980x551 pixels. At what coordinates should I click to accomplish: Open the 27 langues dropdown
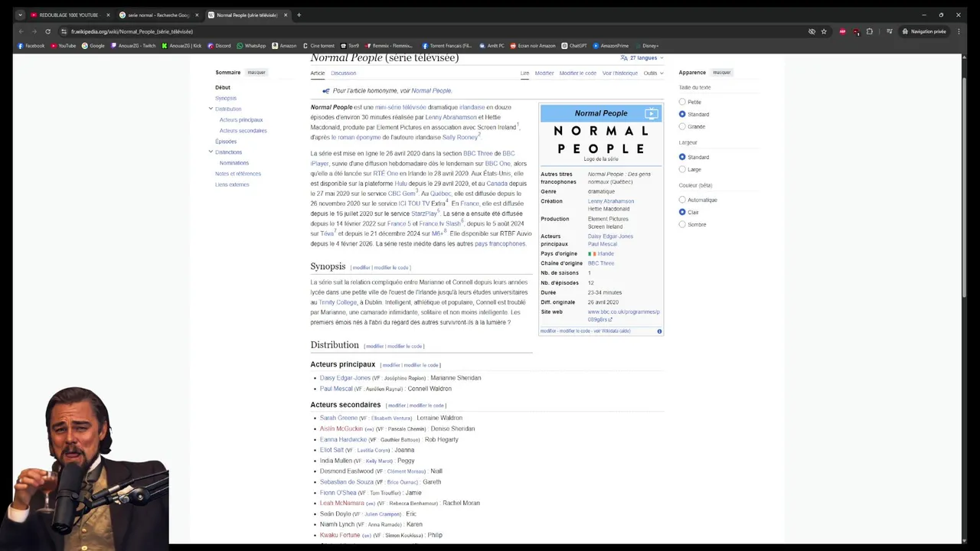point(642,57)
